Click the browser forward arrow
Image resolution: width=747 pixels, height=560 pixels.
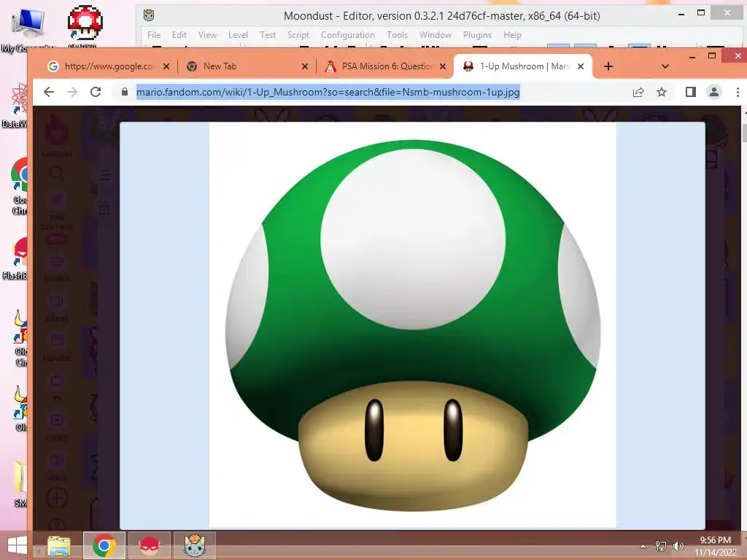tap(72, 92)
